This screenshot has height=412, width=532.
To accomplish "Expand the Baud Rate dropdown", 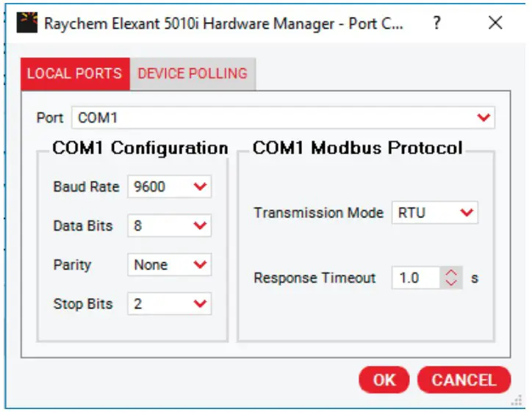I will point(169,187).
